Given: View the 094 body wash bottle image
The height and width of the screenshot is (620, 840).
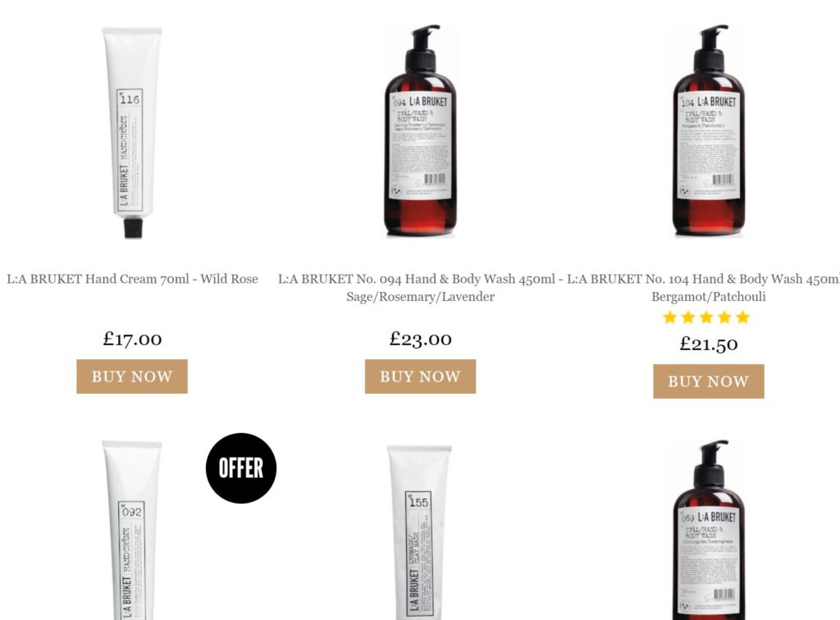Looking at the screenshot, I should (420, 130).
